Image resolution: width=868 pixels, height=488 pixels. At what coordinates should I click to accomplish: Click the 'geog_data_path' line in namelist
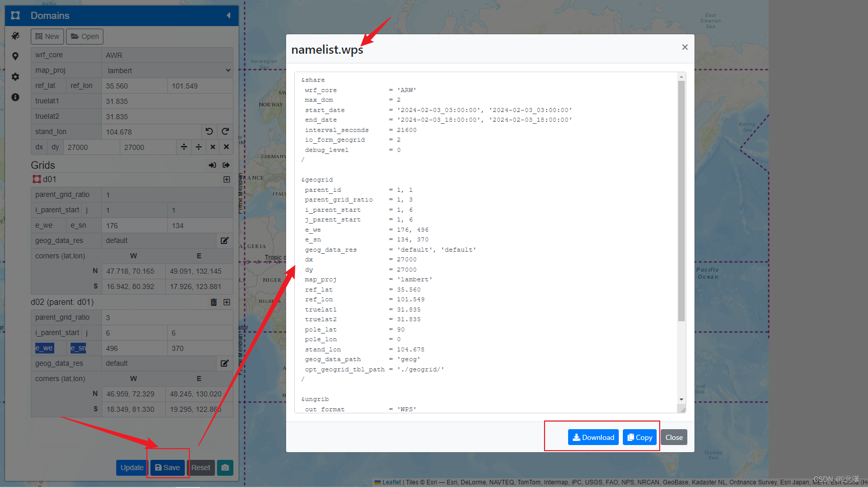pos(363,359)
